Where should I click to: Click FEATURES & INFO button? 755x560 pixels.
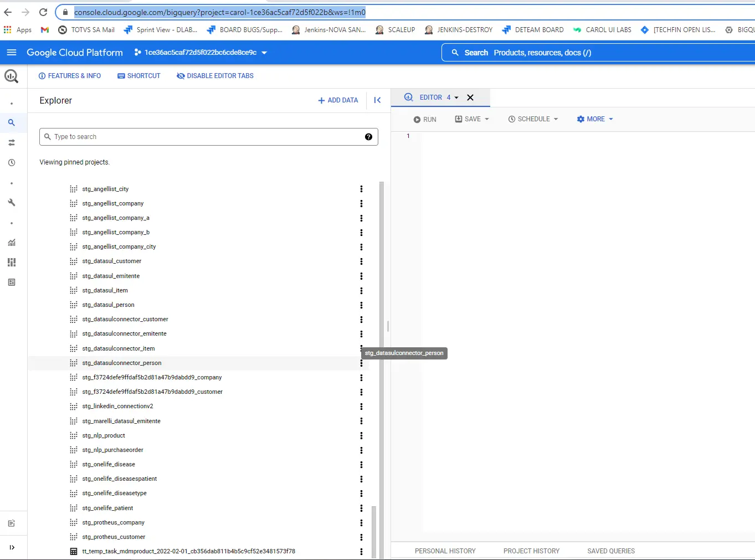[70, 76]
